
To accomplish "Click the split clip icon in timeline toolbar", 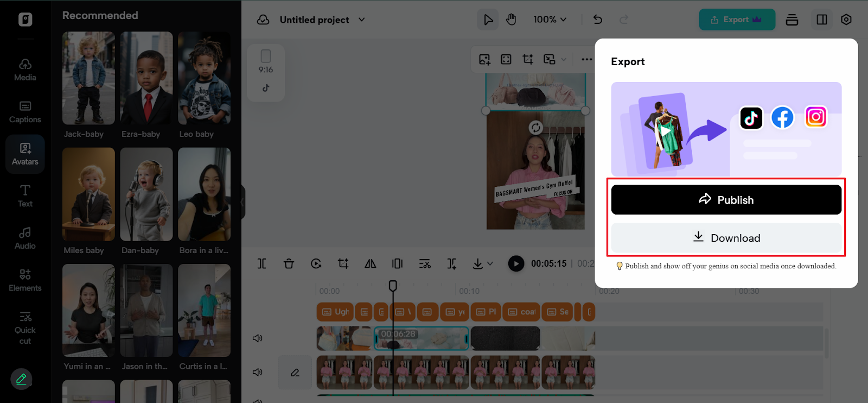I will tap(261, 264).
